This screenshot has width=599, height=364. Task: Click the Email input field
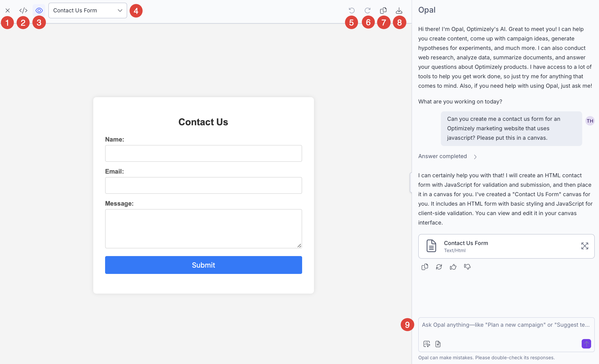pyautogui.click(x=203, y=185)
